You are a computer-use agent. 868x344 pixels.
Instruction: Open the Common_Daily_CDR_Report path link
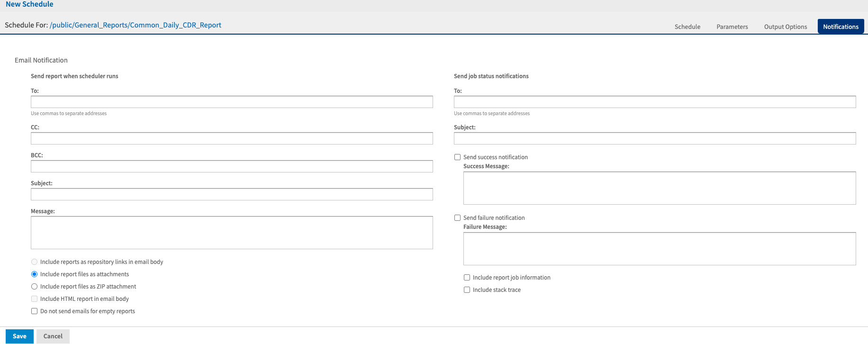(x=136, y=25)
